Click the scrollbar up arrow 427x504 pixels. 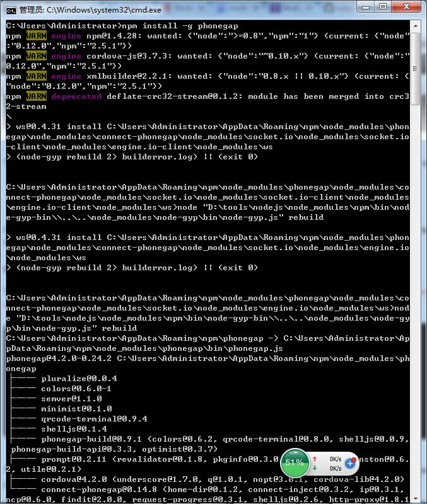tap(416, 25)
